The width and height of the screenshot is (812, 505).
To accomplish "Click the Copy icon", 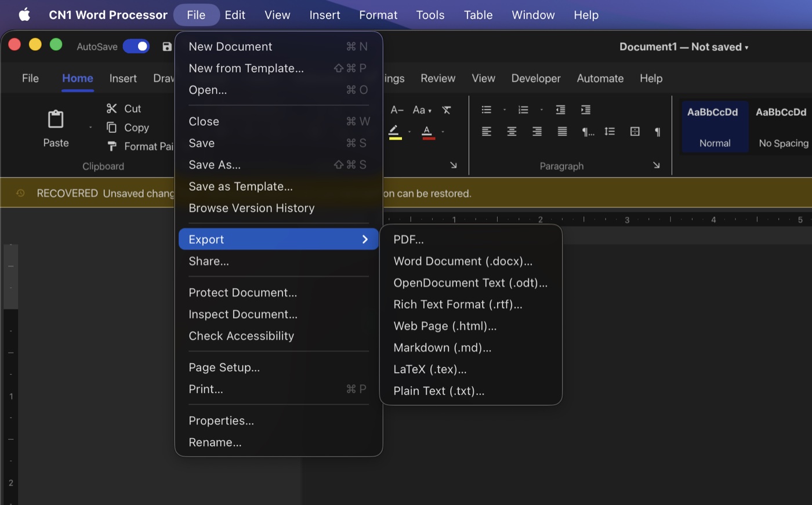I will tap(111, 128).
